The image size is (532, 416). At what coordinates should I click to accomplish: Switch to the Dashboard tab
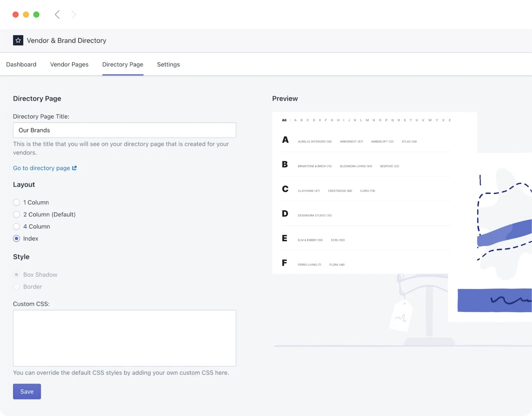tap(21, 64)
